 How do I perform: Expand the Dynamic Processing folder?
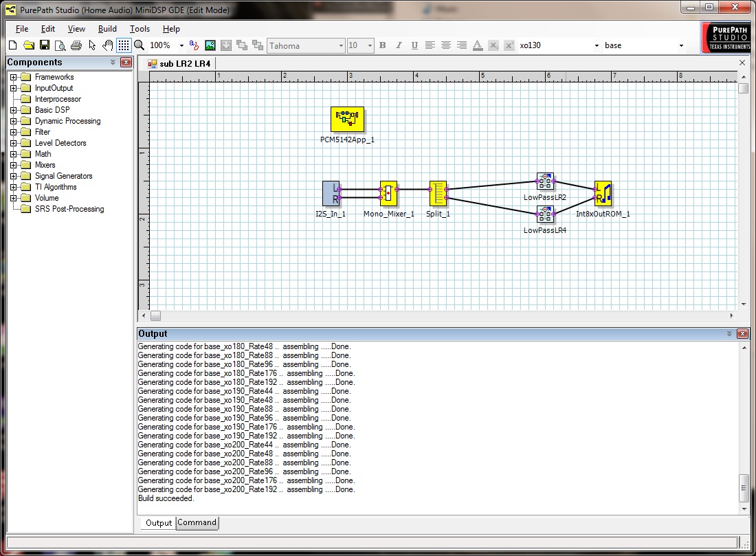(x=14, y=121)
